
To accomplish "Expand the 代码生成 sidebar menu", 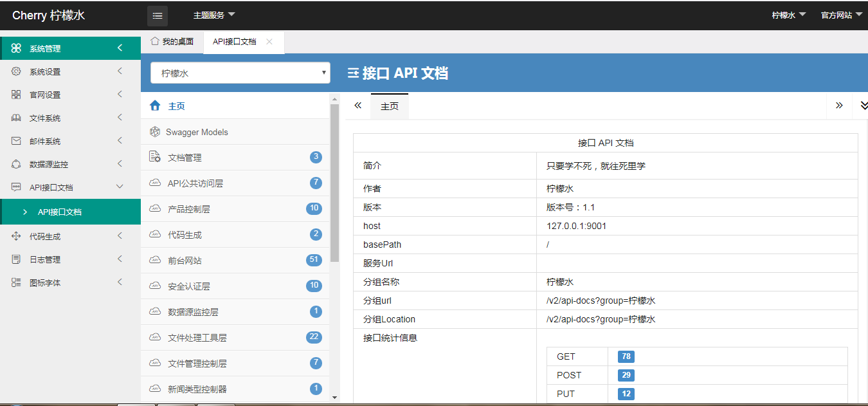I will [x=64, y=235].
